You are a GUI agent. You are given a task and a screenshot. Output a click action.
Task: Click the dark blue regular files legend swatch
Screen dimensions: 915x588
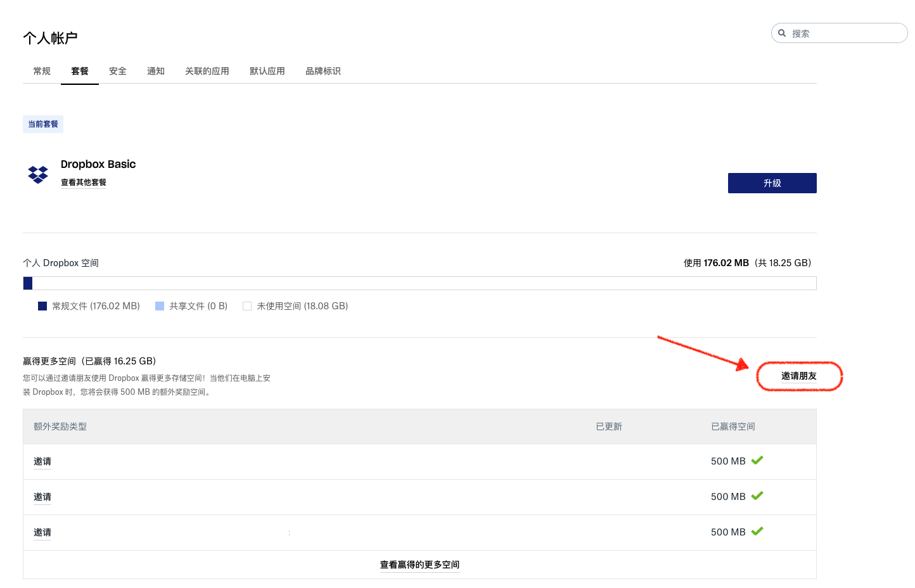pyautogui.click(x=42, y=306)
